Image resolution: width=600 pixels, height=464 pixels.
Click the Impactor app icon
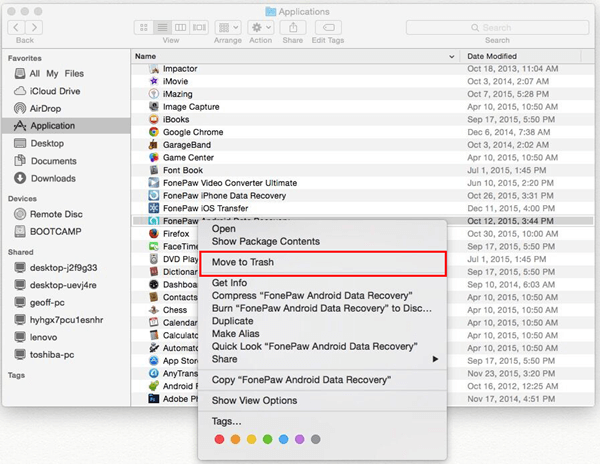pos(154,69)
